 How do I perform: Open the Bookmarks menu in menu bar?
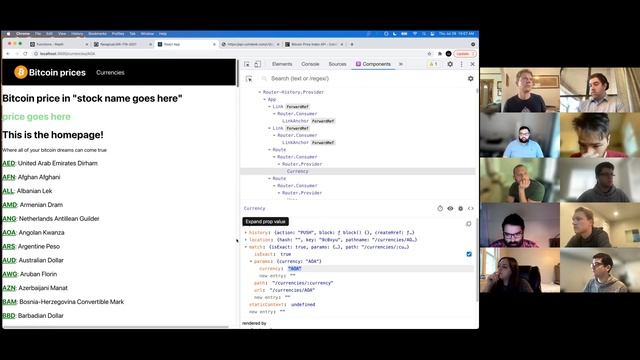click(x=98, y=34)
